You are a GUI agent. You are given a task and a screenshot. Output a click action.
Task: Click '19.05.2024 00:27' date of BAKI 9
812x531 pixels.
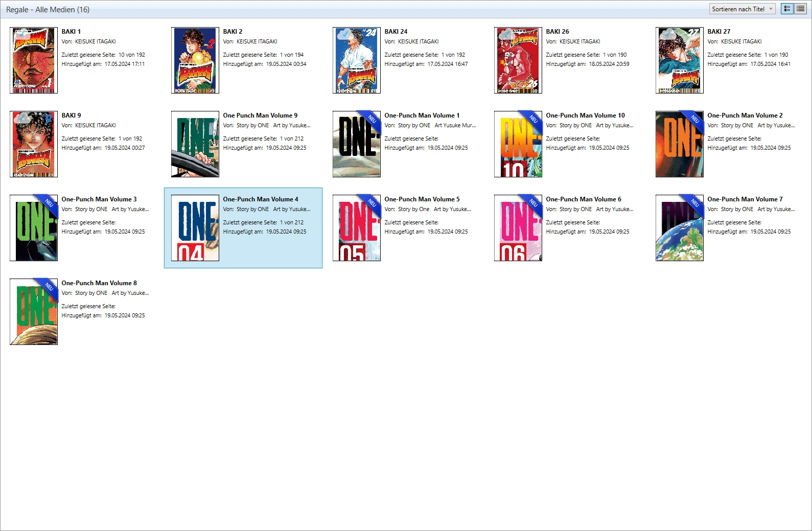[125, 148]
